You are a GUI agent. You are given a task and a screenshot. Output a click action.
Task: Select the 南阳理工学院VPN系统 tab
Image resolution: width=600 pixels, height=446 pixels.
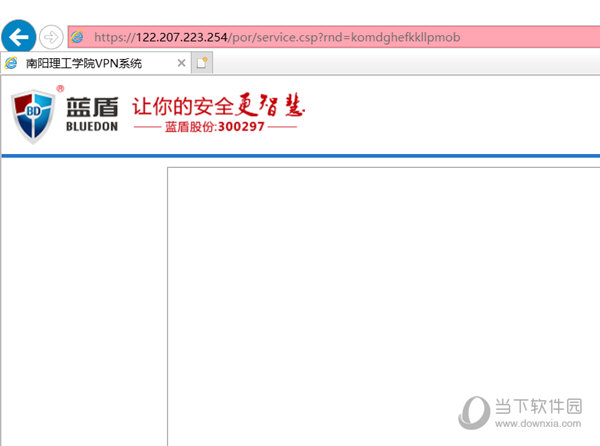click(x=85, y=63)
